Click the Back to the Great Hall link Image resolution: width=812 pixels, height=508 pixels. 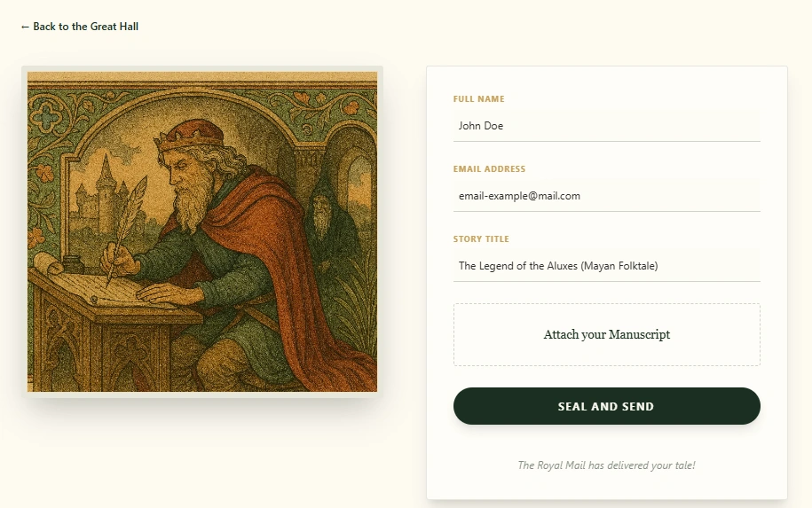tap(80, 27)
